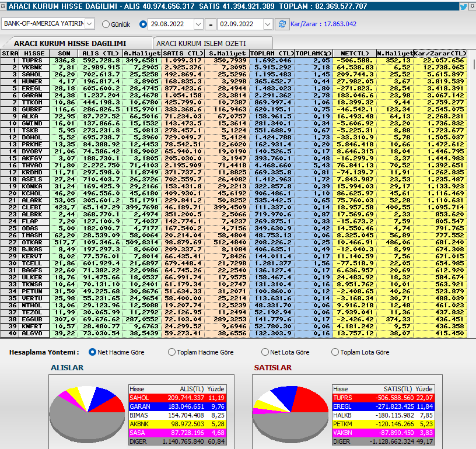The image size is (476, 449).
Task: Select the EGGUB cell in table row 38
Action: (34, 320)
